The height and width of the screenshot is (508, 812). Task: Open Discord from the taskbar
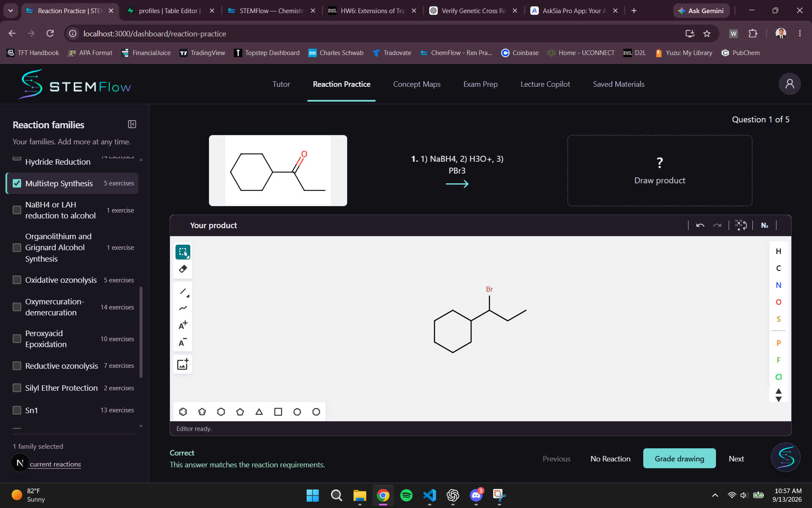coord(476,495)
